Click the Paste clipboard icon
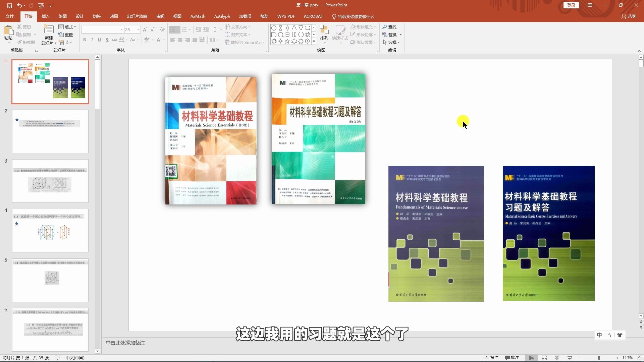Screen dimensions: 644x362 point(8,30)
